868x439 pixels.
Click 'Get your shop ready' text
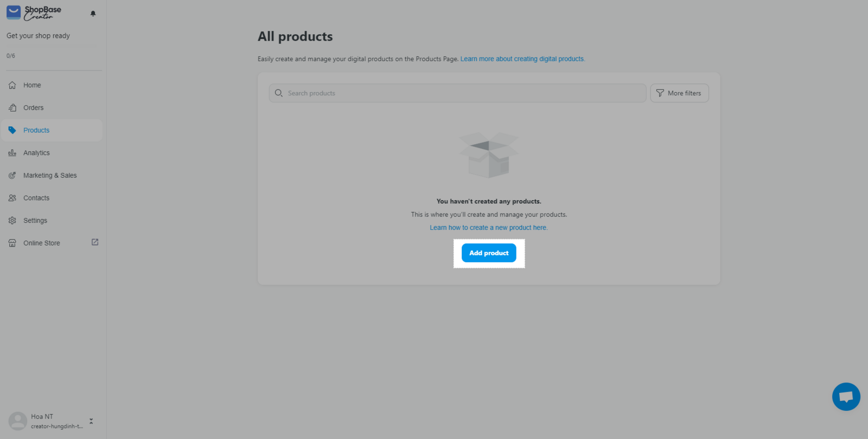(38, 36)
